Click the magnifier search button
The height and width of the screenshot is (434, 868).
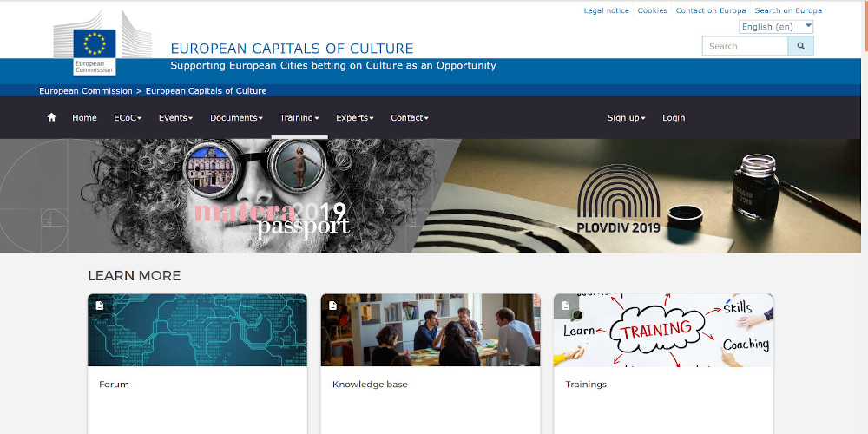[800, 46]
